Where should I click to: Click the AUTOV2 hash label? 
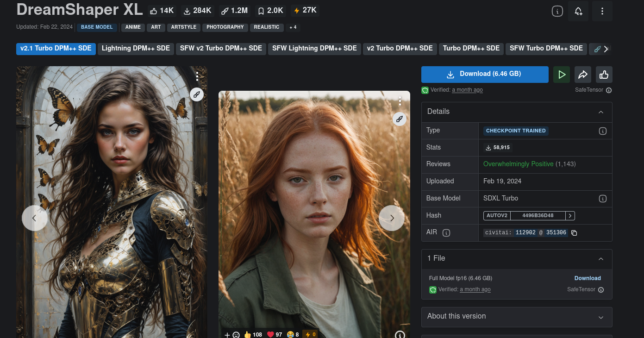pyautogui.click(x=497, y=216)
